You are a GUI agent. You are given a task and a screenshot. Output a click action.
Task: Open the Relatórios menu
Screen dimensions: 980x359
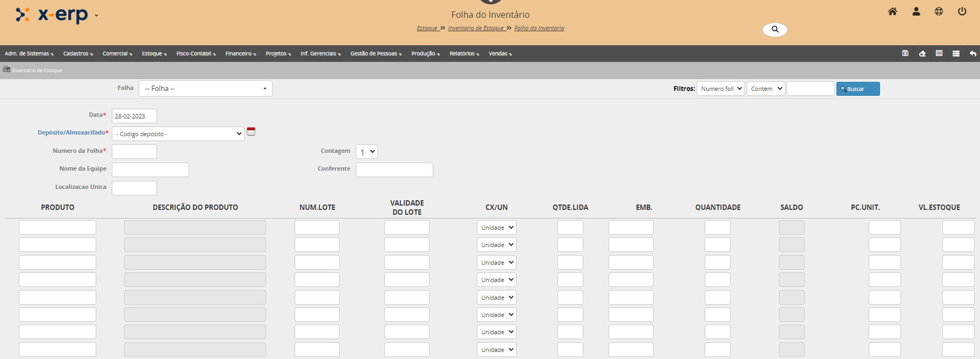click(464, 54)
